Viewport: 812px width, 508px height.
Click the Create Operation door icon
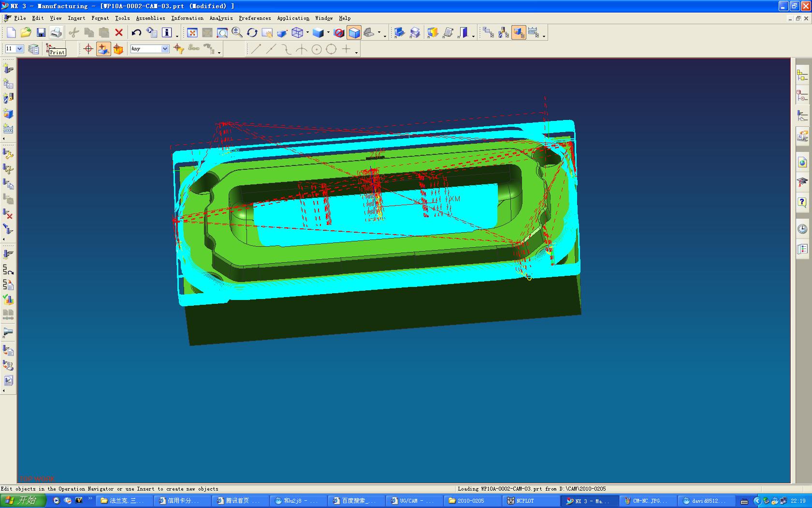pos(464,32)
